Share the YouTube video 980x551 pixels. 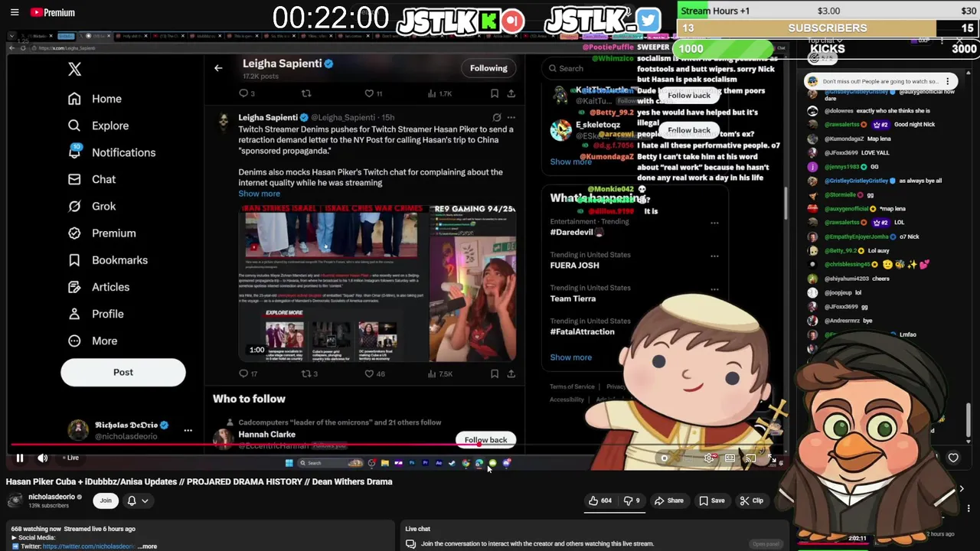[668, 500]
